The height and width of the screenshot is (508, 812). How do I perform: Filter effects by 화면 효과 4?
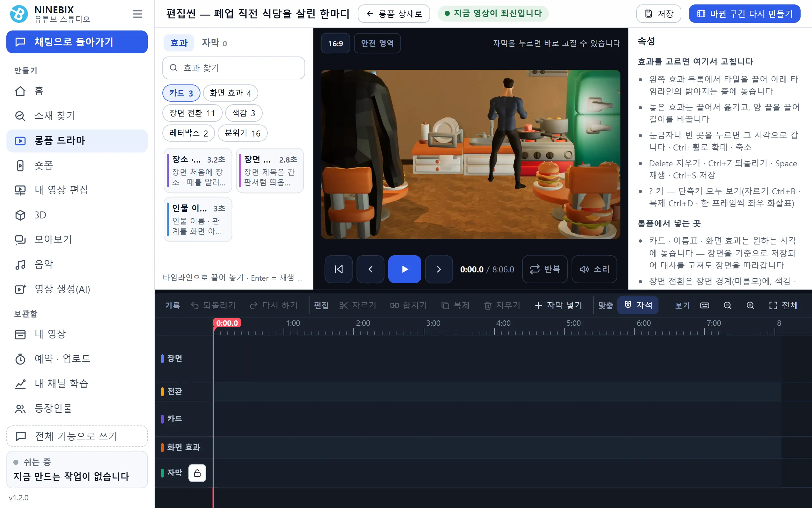click(231, 93)
